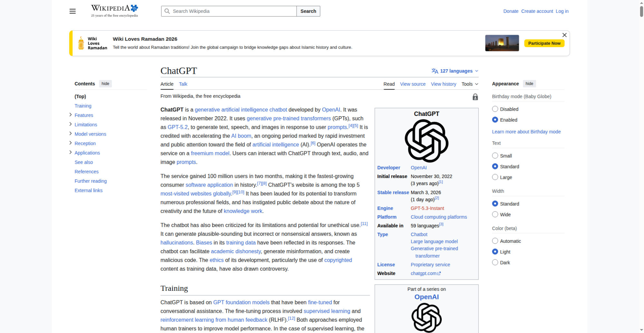Click the page protection padlock icon
Viewport: 644px width, 333px height.
tap(475, 97)
